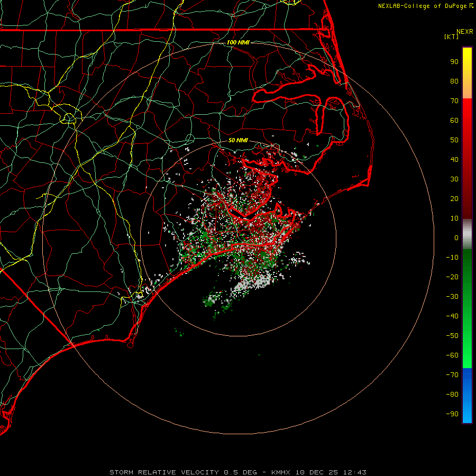Click the 0 value on the velocity scale
The height and width of the screenshot is (476, 476).
pyautogui.click(x=456, y=237)
